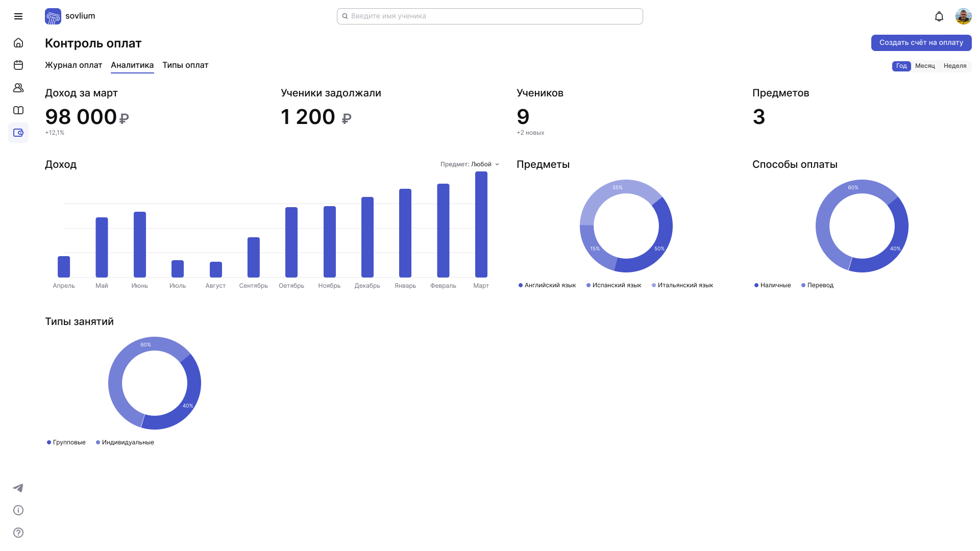Switch period to Месяц

tap(925, 66)
